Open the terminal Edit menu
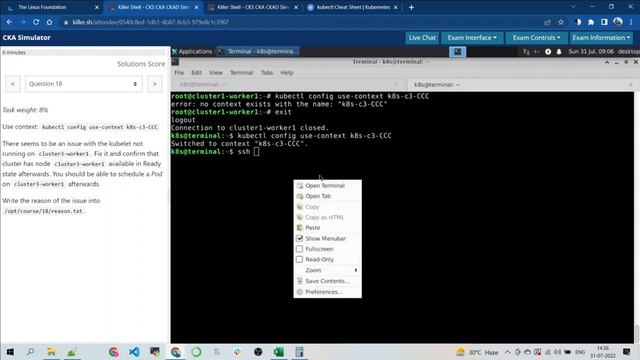This screenshot has width=640, height=360. tap(196, 73)
